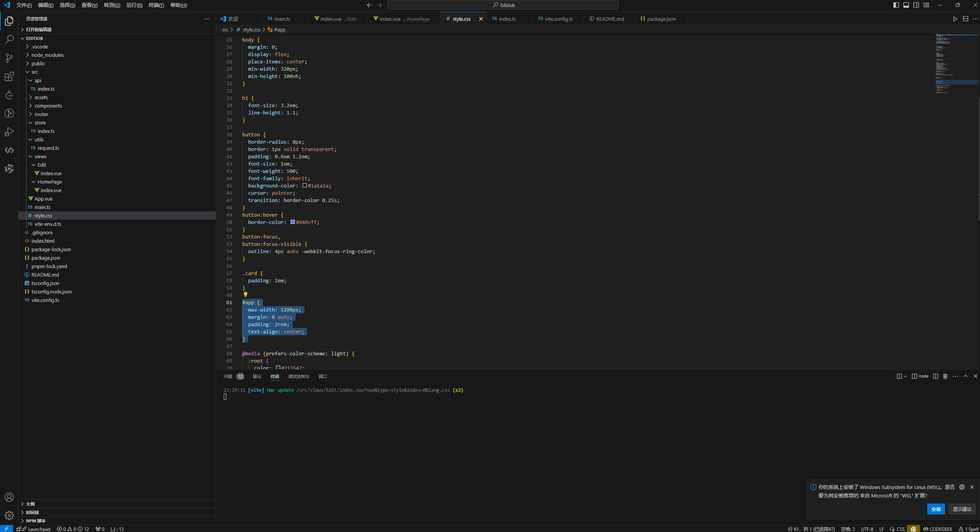Close the style.css tab
This screenshot has height=532, width=980.
point(481,19)
